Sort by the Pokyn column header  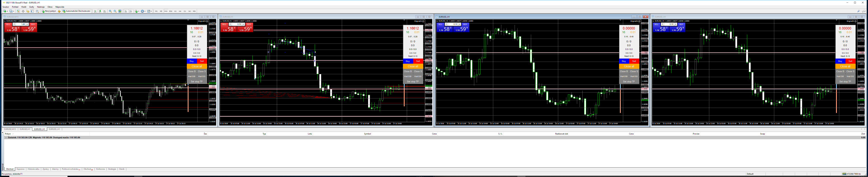click(46, 134)
